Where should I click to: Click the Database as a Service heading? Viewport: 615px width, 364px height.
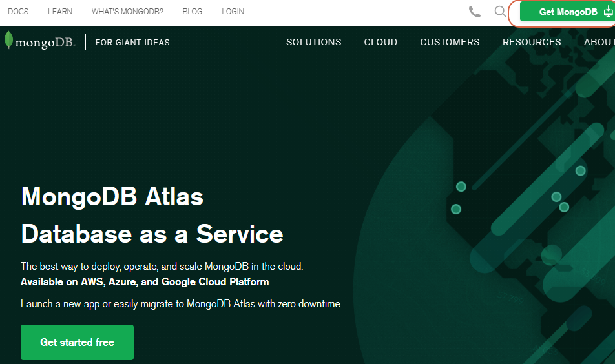click(152, 234)
